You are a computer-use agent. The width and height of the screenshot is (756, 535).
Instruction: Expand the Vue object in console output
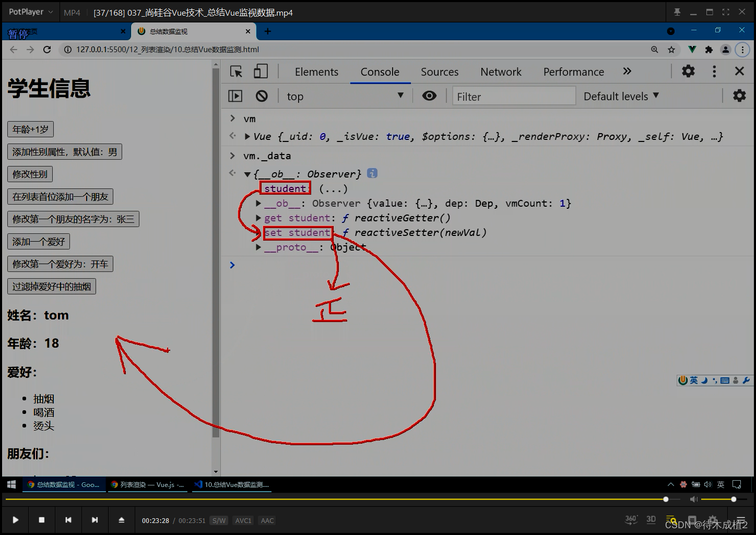[247, 137]
